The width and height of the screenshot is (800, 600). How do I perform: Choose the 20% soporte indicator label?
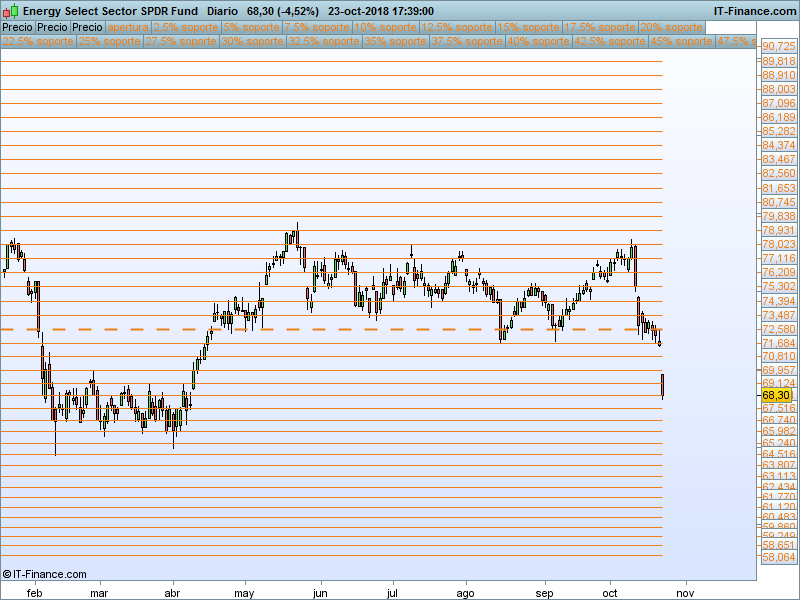[671, 27]
